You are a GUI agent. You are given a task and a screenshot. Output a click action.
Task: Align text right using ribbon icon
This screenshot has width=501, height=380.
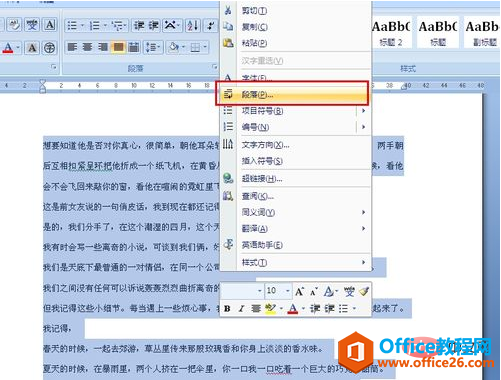[x=103, y=47]
